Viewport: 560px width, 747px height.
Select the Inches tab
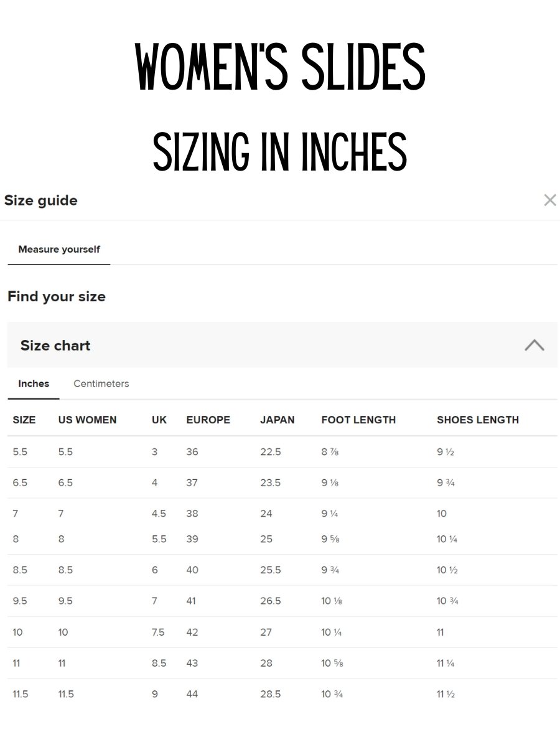[34, 383]
